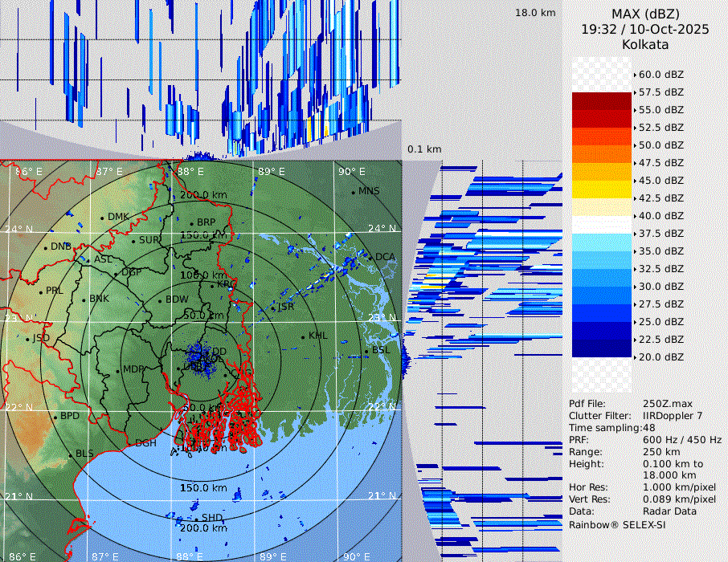Click the 60.0 dBZ legend label
Viewport: 728px width, 562px height.
coord(661,75)
